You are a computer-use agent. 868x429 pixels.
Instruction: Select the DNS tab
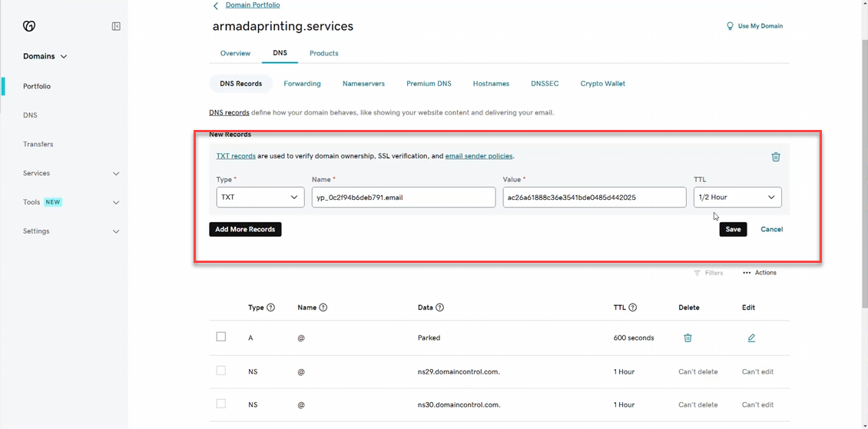pyautogui.click(x=280, y=53)
